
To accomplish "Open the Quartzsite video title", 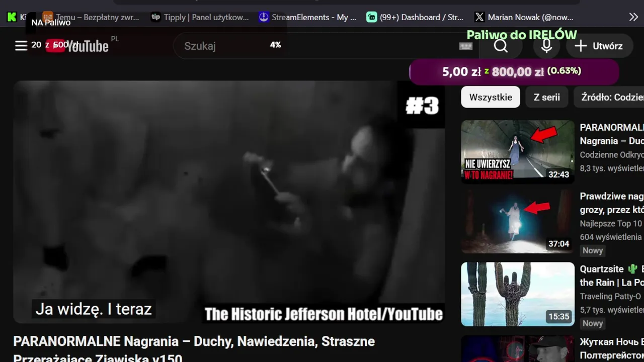I will [x=612, y=276].
